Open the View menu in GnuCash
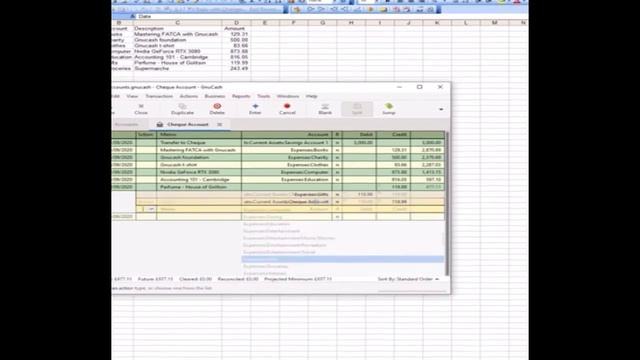640x360 pixels. pyautogui.click(x=132, y=96)
